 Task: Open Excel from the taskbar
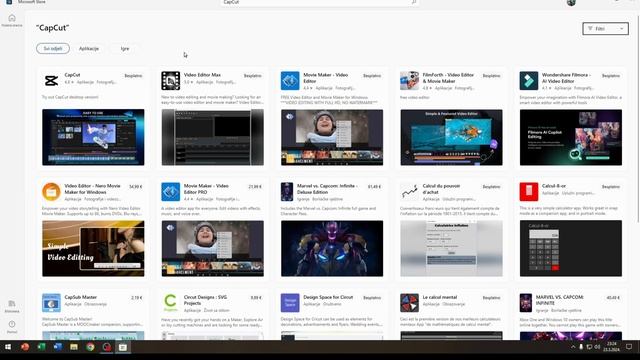(41, 347)
